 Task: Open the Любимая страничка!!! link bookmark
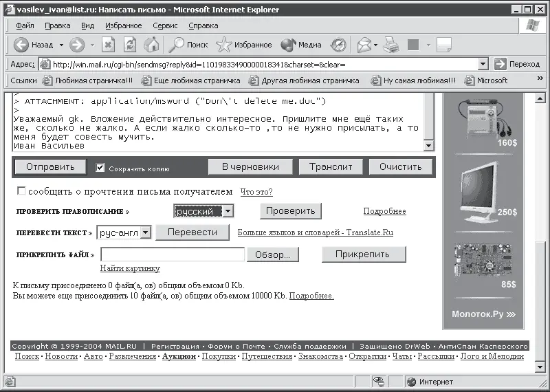88,80
